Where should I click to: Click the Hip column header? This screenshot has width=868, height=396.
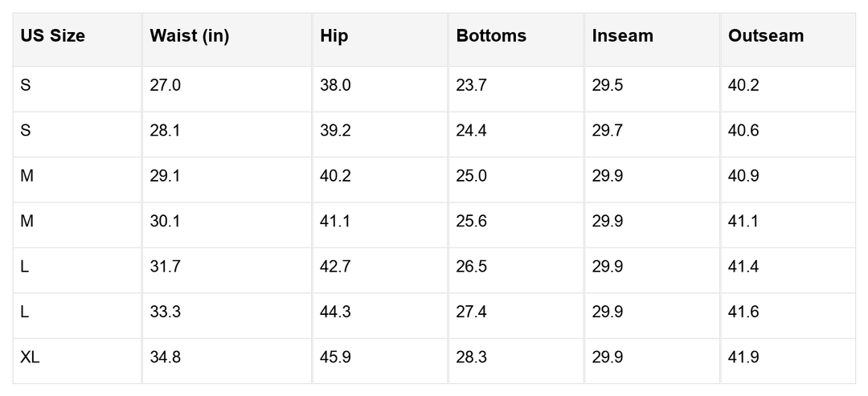(x=334, y=36)
